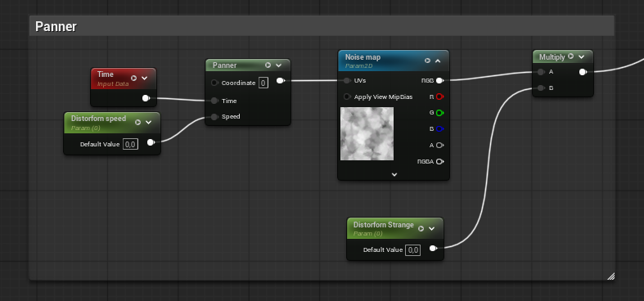644x301 pixels.
Task: Click the Noise map texture thumbnail
Action: [x=367, y=134]
